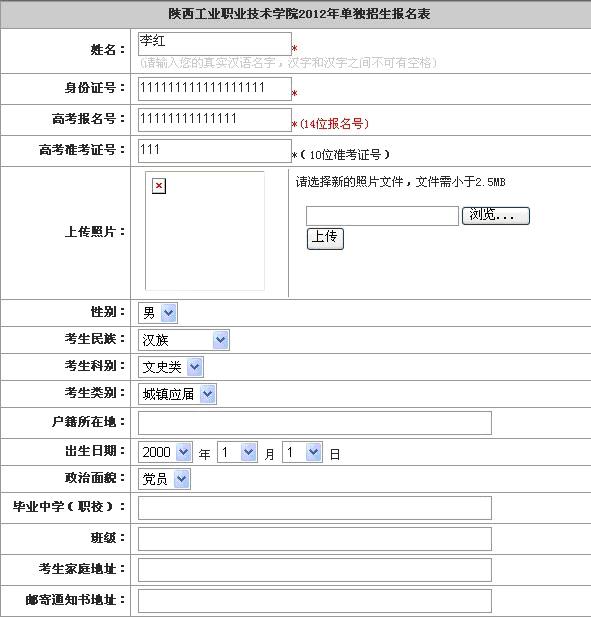Focus the 户籍所在地 input field

pos(315,423)
